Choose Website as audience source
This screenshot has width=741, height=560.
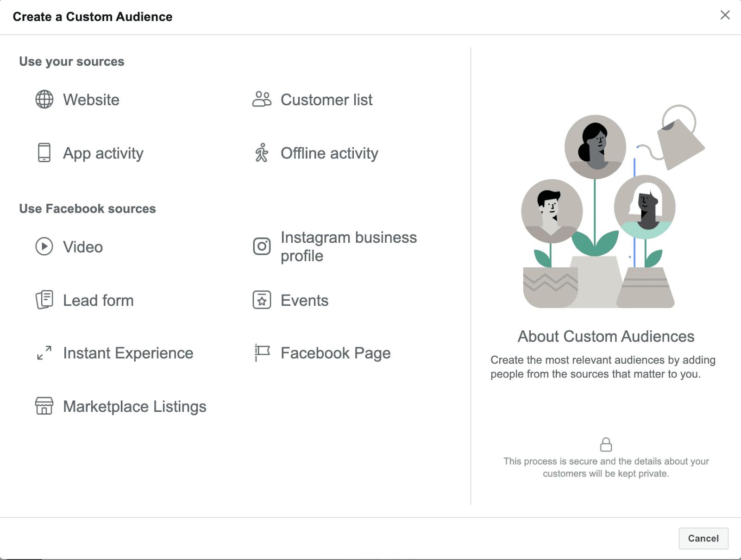pyautogui.click(x=91, y=100)
